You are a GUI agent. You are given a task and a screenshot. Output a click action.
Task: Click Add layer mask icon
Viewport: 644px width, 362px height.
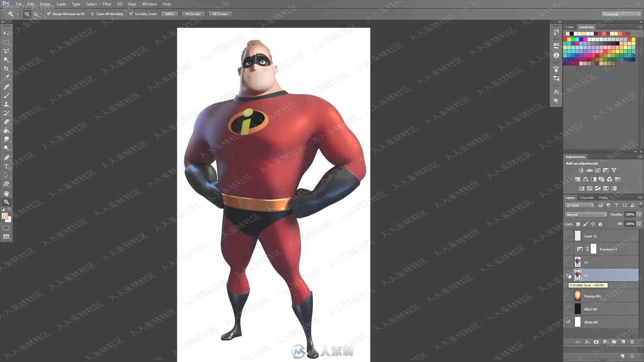coord(596,342)
